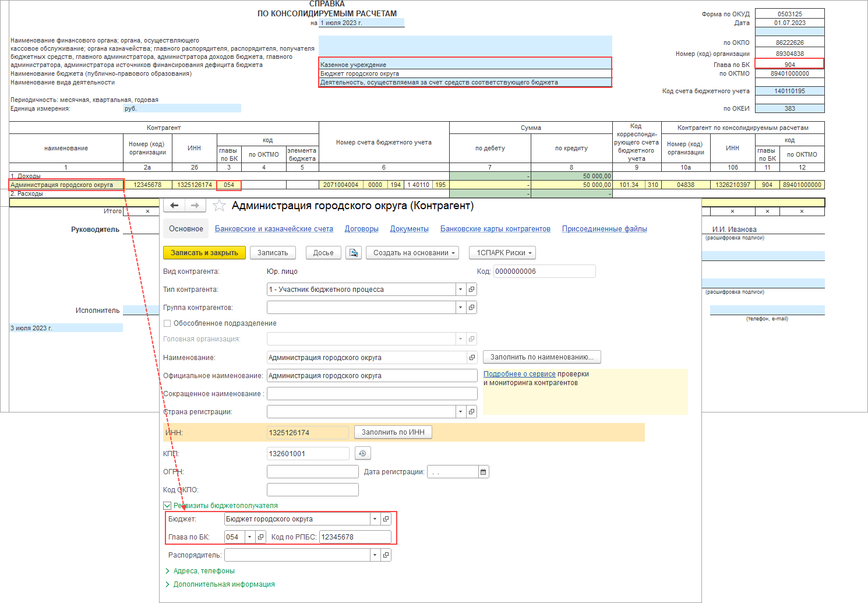Select the Администрация городского округа report row cell
The image size is (868, 603).
(x=66, y=185)
